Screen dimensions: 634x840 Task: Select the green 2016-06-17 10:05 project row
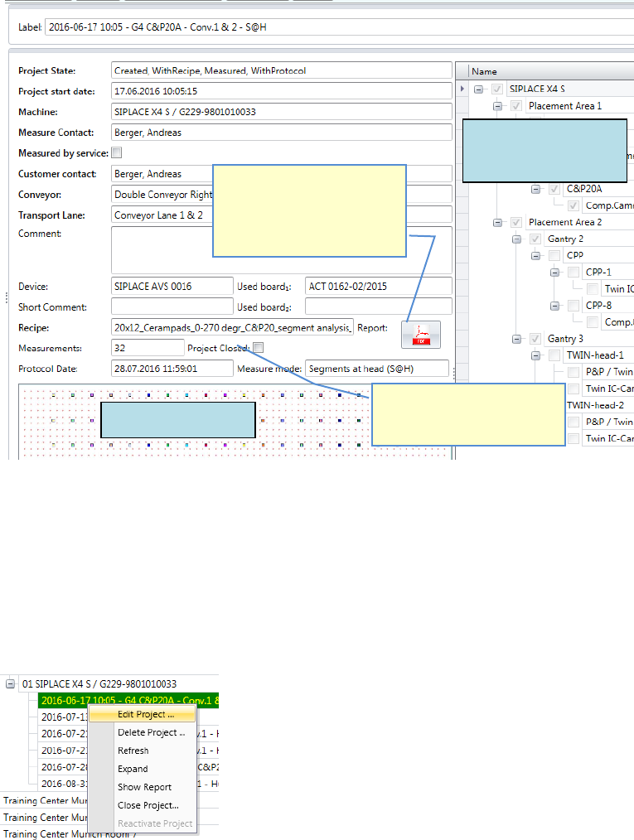pos(128,700)
